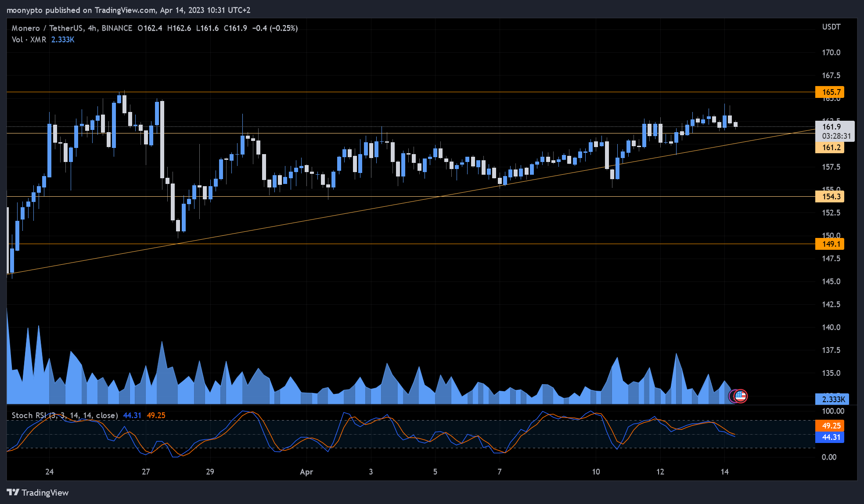Image resolution: width=864 pixels, height=504 pixels.
Task: Click the 12 date label on time axis
Action: pyautogui.click(x=660, y=472)
